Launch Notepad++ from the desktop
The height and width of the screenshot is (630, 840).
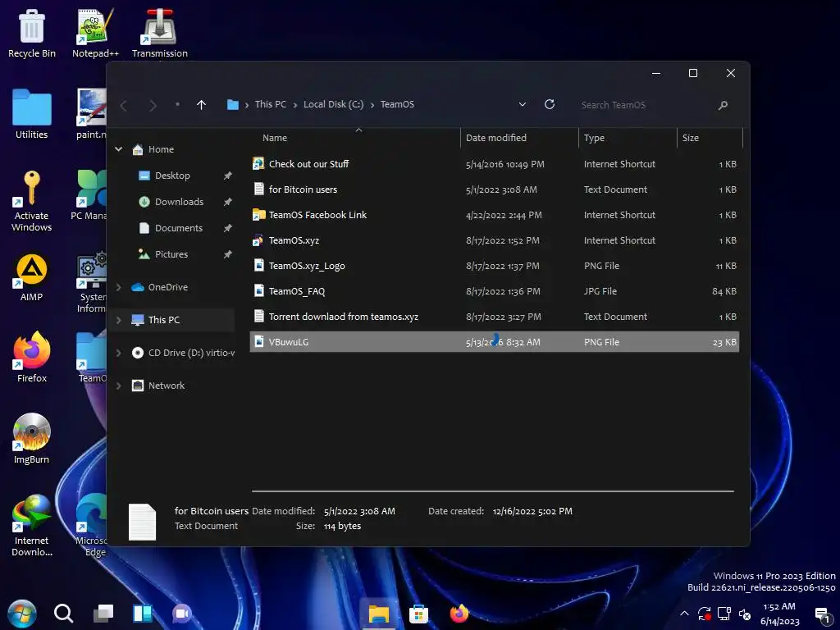click(95, 33)
